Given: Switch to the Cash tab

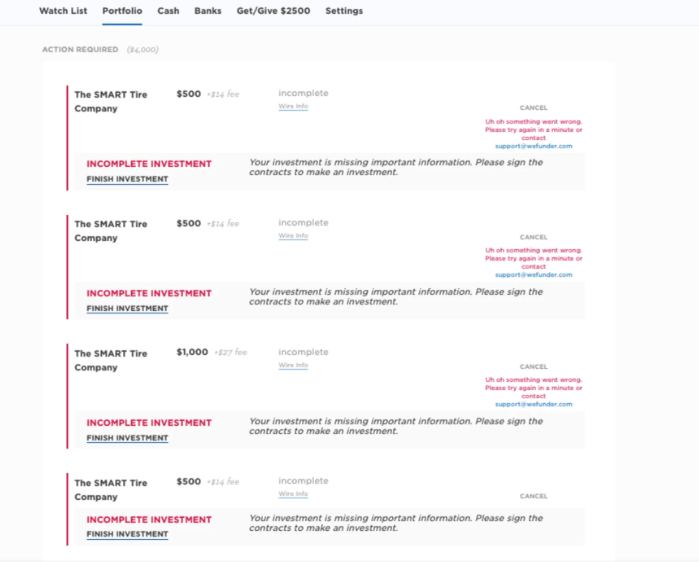Looking at the screenshot, I should [x=168, y=11].
